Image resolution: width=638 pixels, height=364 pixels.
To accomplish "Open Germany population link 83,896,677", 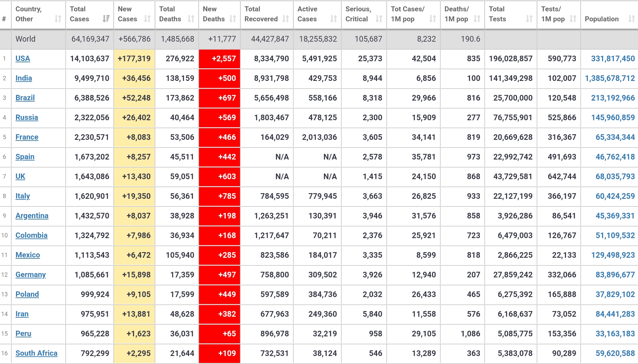I will pyautogui.click(x=615, y=275).
